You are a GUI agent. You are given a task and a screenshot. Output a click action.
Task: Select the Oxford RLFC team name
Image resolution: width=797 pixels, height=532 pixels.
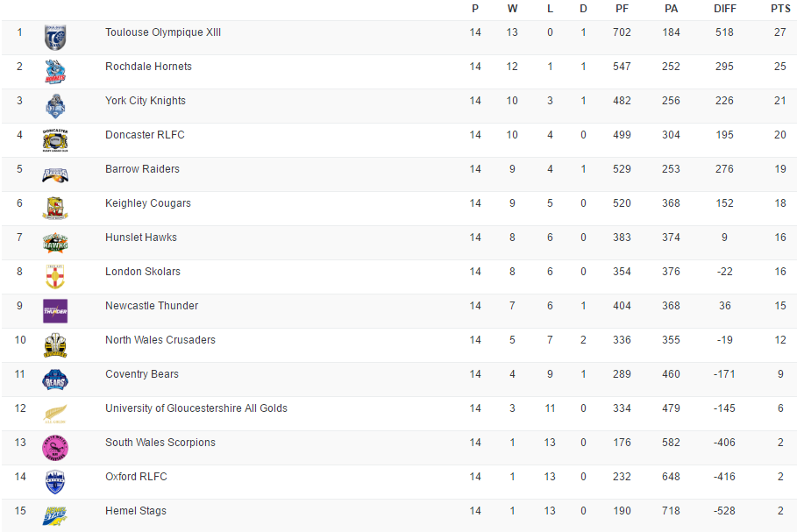pos(136,477)
